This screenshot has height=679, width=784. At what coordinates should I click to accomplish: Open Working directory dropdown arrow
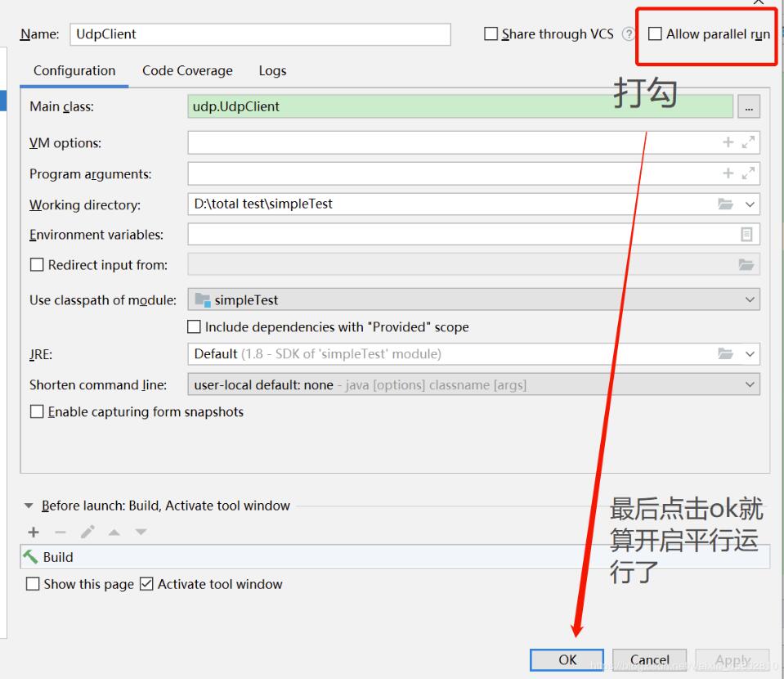[x=750, y=205]
